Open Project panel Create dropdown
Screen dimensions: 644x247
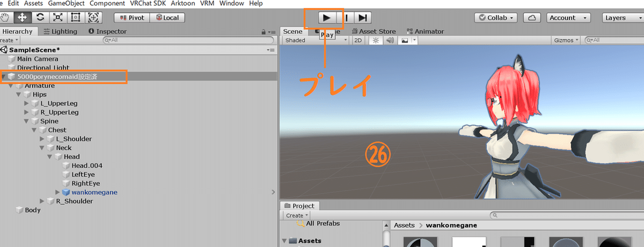tap(297, 215)
